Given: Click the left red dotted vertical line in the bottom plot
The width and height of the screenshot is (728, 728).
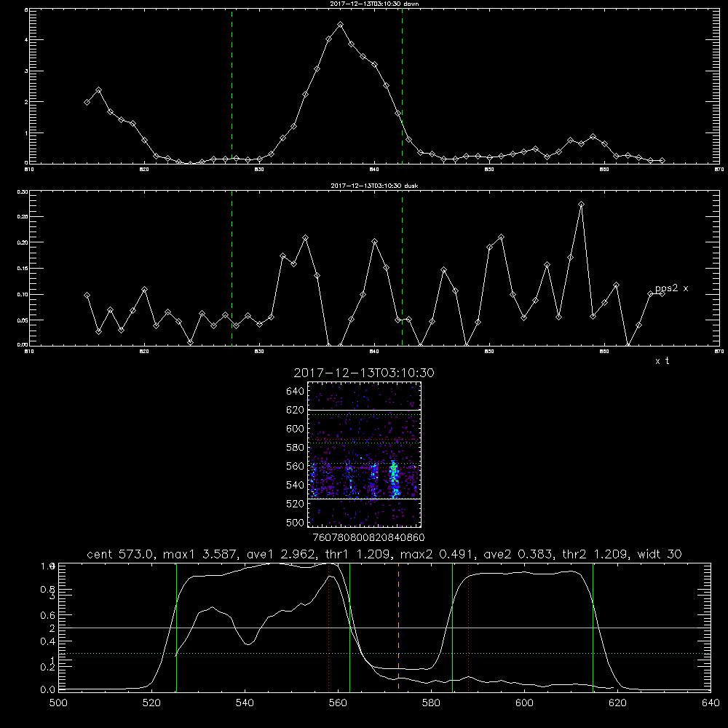Looking at the screenshot, I should [329, 627].
